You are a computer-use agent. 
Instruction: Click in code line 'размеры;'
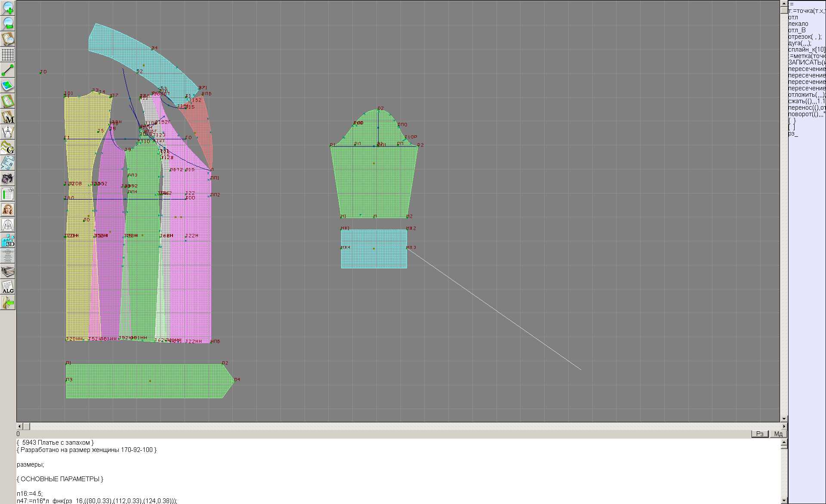(30, 464)
